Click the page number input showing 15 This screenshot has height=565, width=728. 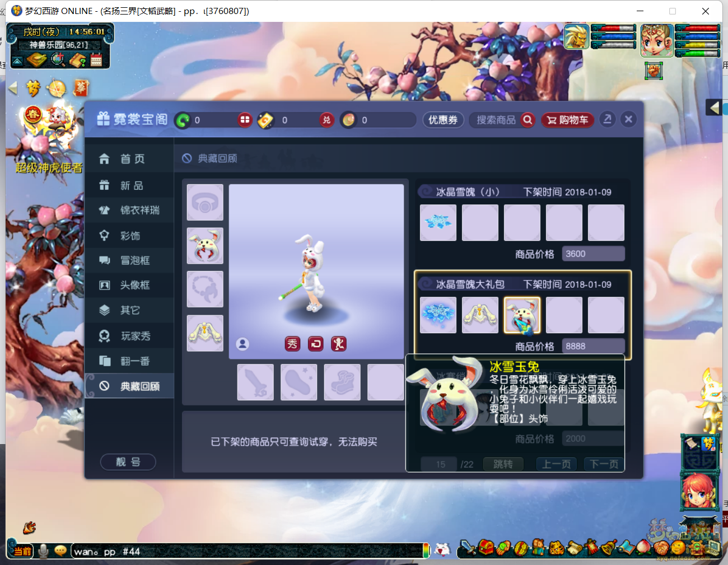pos(440,464)
